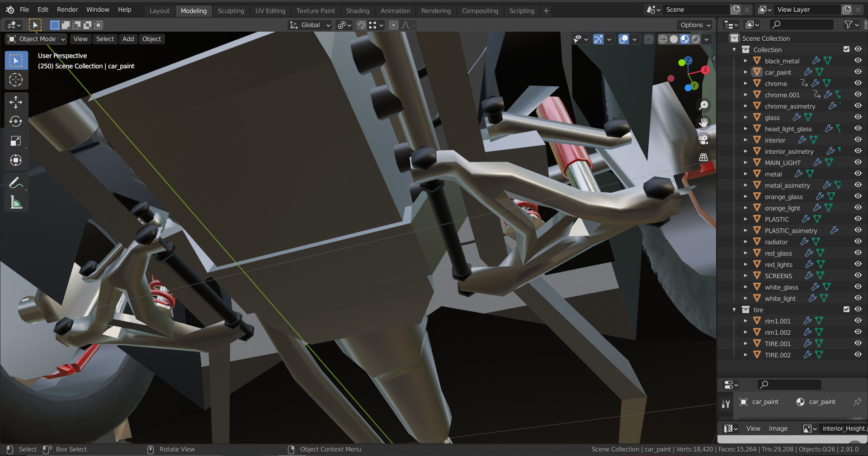Switch to material preview shading

click(684, 39)
